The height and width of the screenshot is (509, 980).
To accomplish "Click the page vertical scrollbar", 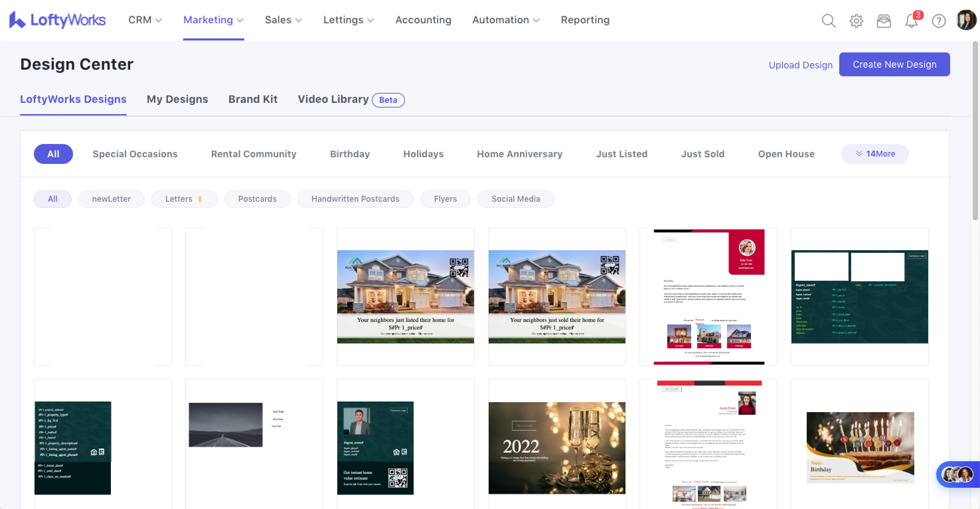I will 975,131.
